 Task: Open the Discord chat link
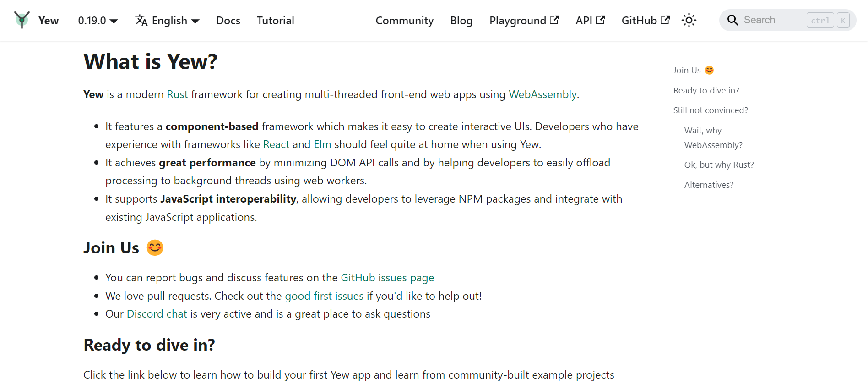point(157,314)
